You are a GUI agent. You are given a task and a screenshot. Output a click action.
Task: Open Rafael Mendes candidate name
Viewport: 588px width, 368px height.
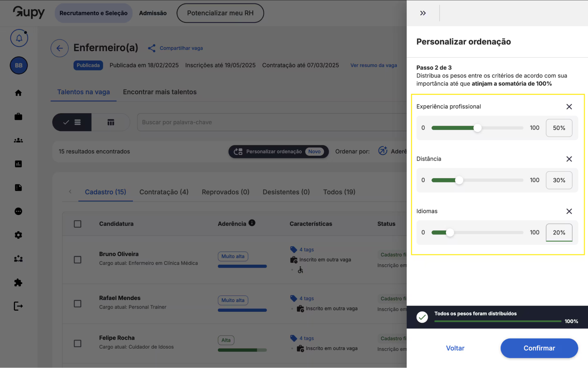(120, 298)
